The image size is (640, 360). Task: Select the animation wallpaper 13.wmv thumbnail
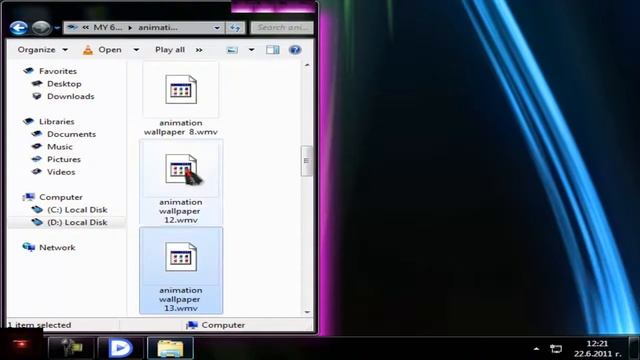tap(181, 257)
